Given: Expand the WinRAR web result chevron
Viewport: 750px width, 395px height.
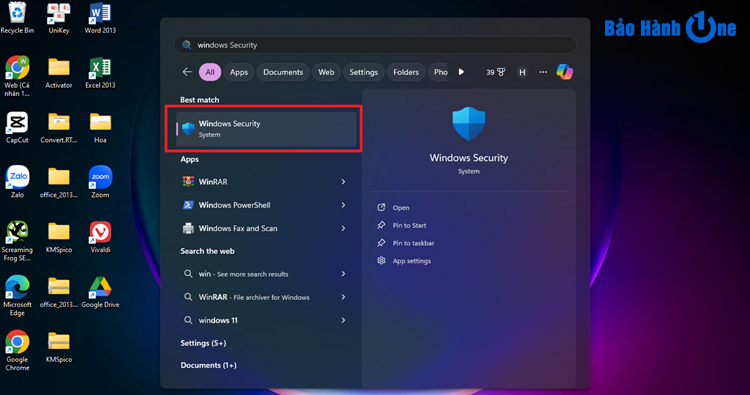Looking at the screenshot, I should coord(343,297).
